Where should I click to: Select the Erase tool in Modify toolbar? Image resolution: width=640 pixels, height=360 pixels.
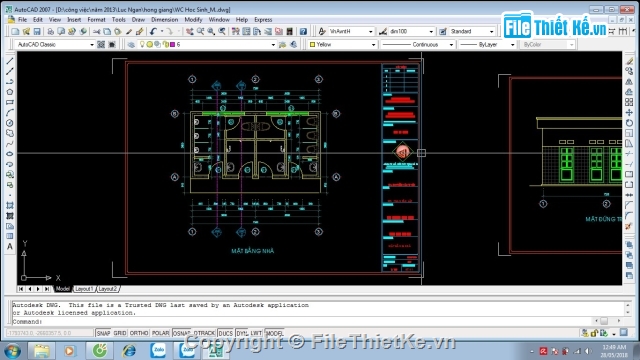(x=629, y=61)
